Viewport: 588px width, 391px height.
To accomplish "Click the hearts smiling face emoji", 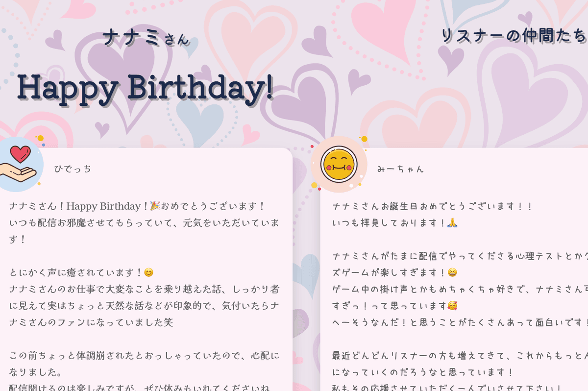I will pos(452,306).
